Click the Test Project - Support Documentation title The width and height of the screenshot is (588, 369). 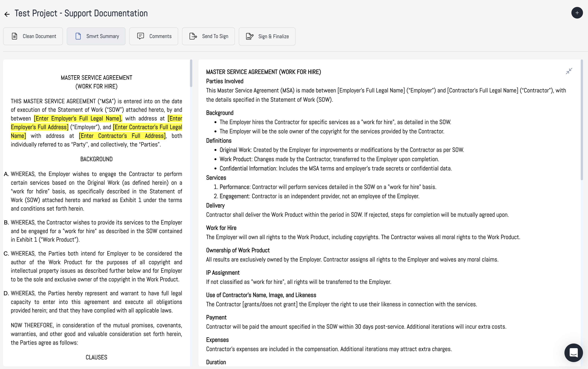point(81,13)
